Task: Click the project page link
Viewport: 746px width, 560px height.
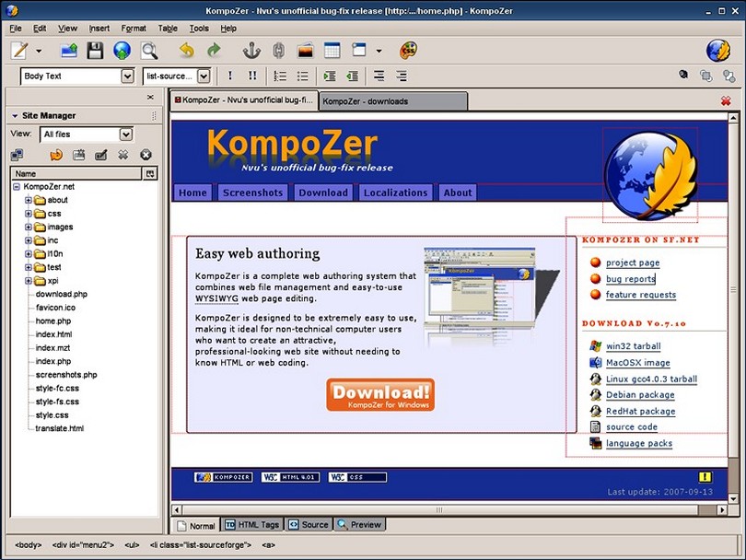Action: 633,262
